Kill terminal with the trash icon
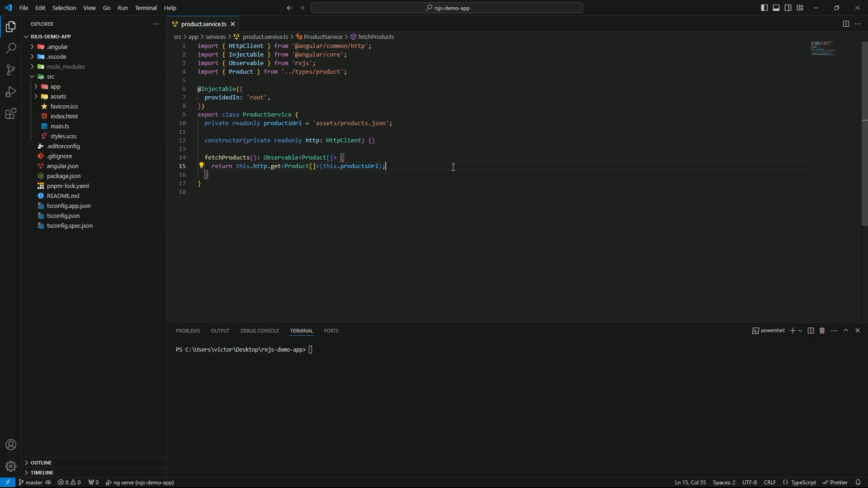 pos(822,331)
